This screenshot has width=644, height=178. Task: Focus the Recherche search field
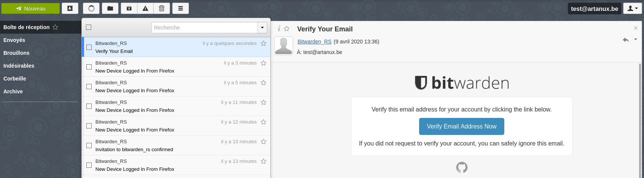[x=204, y=28]
